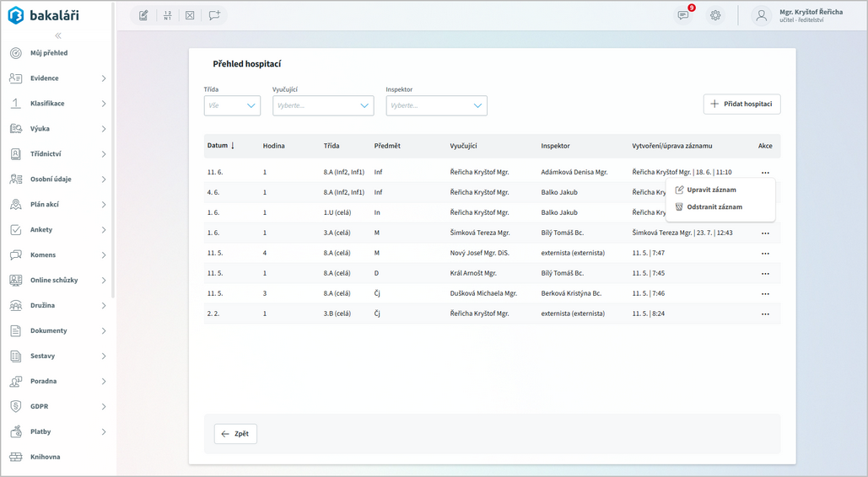Viewport: 868px width, 477px height.
Task: Click the Můj přehled sidebar icon
Action: pyautogui.click(x=16, y=53)
